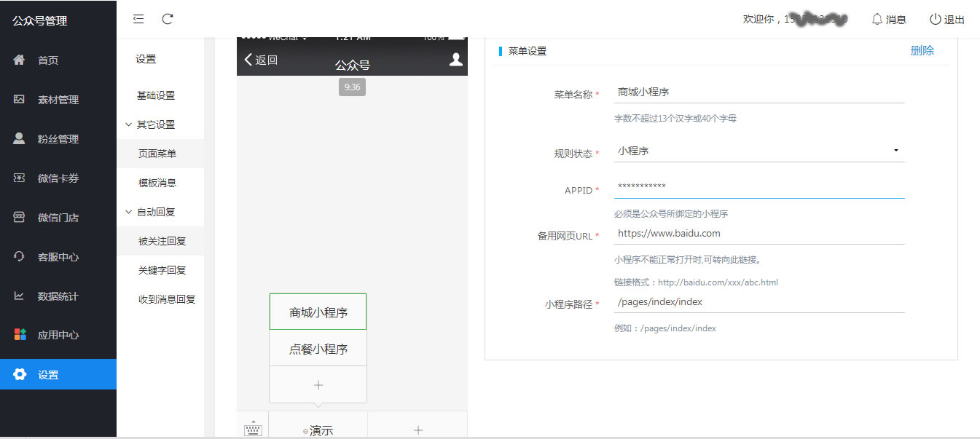980x439 pixels.
Task: Click the 小程序路径 input field
Action: coord(759,302)
